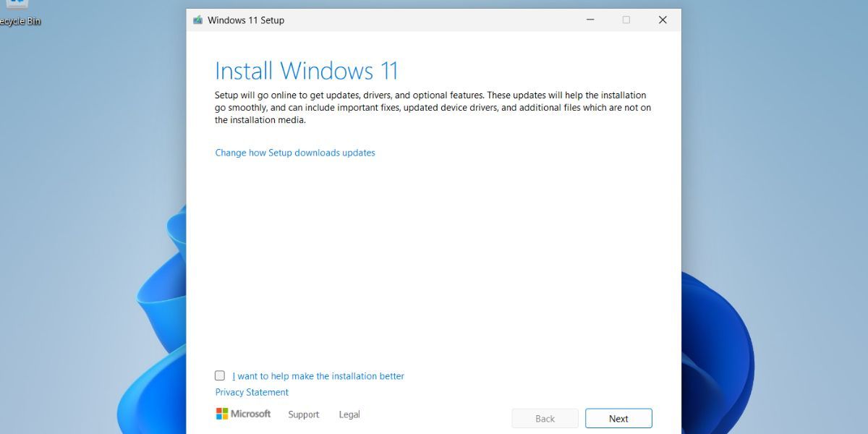
Task: Open the Privacy Statement link
Action: click(252, 392)
